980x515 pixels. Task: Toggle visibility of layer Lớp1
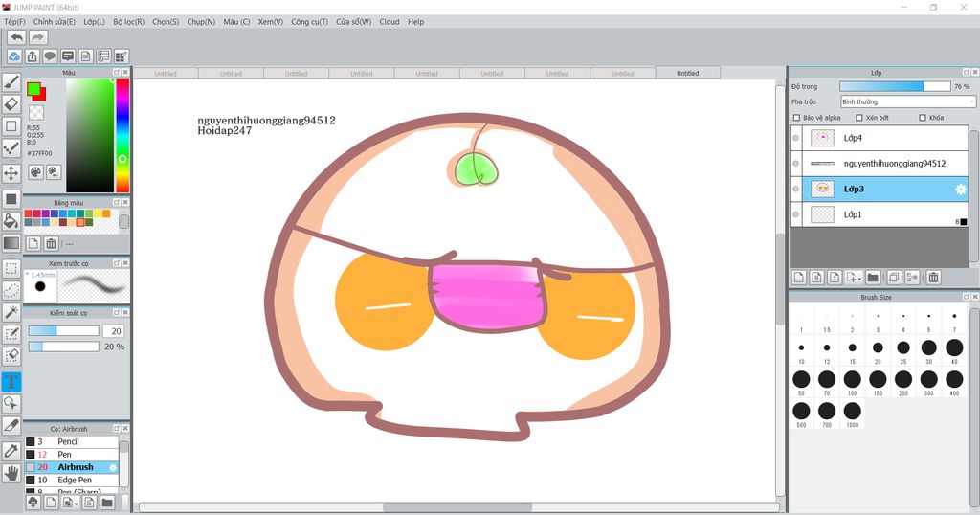tap(795, 215)
